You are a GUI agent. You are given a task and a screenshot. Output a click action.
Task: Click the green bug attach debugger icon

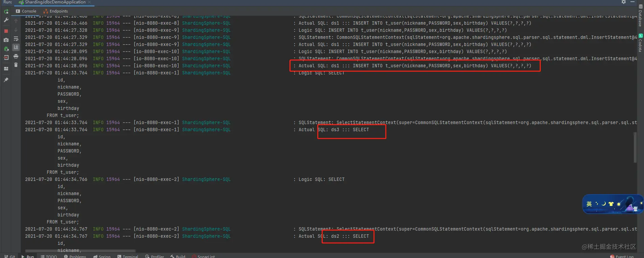click(6, 49)
